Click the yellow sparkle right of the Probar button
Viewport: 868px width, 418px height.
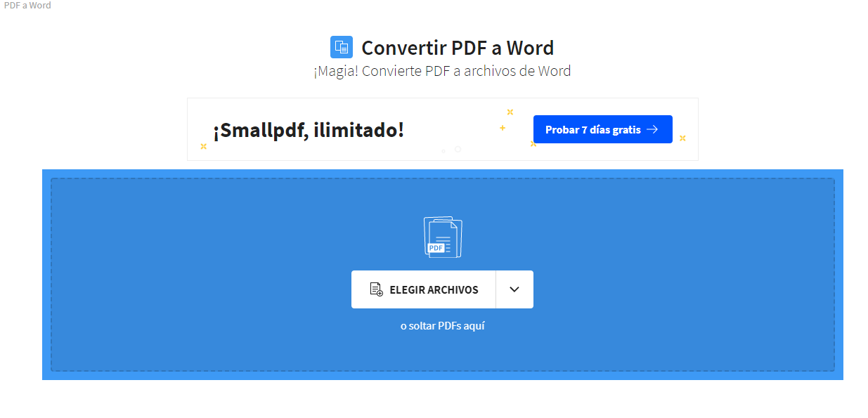pos(682,138)
